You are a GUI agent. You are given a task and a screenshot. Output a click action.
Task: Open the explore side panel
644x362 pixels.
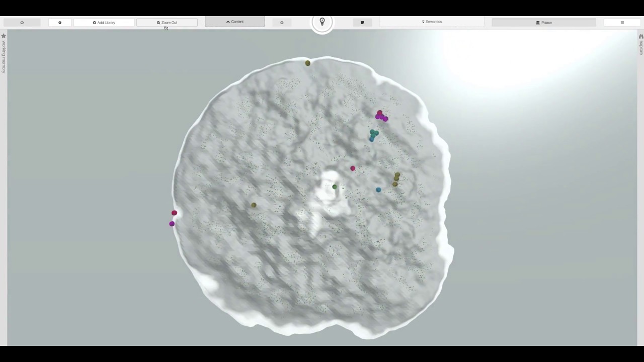tap(641, 44)
